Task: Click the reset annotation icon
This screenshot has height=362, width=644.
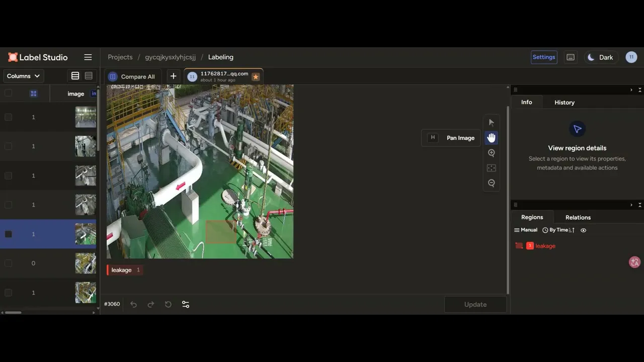Action: click(168, 304)
